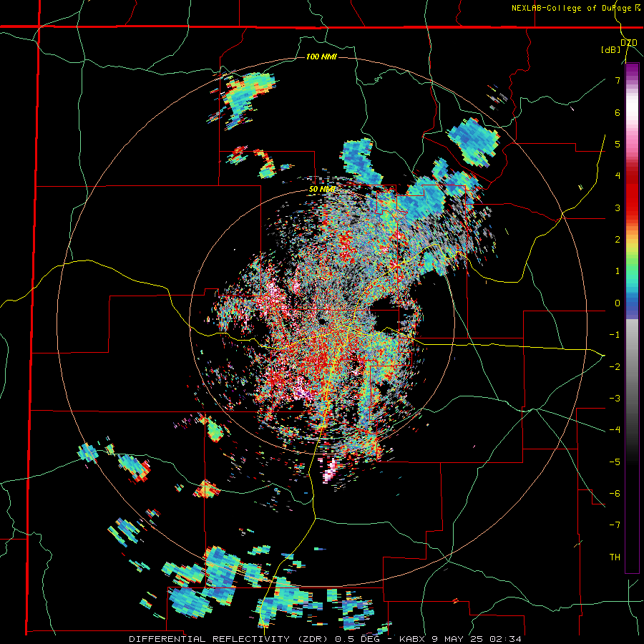
Task: Click legend value 1
Action: point(618,271)
